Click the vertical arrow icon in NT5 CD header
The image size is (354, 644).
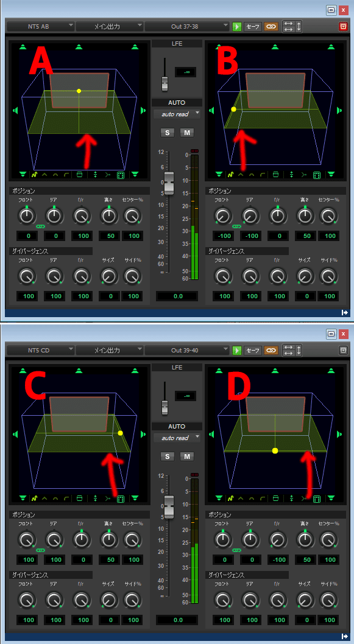pos(299,351)
